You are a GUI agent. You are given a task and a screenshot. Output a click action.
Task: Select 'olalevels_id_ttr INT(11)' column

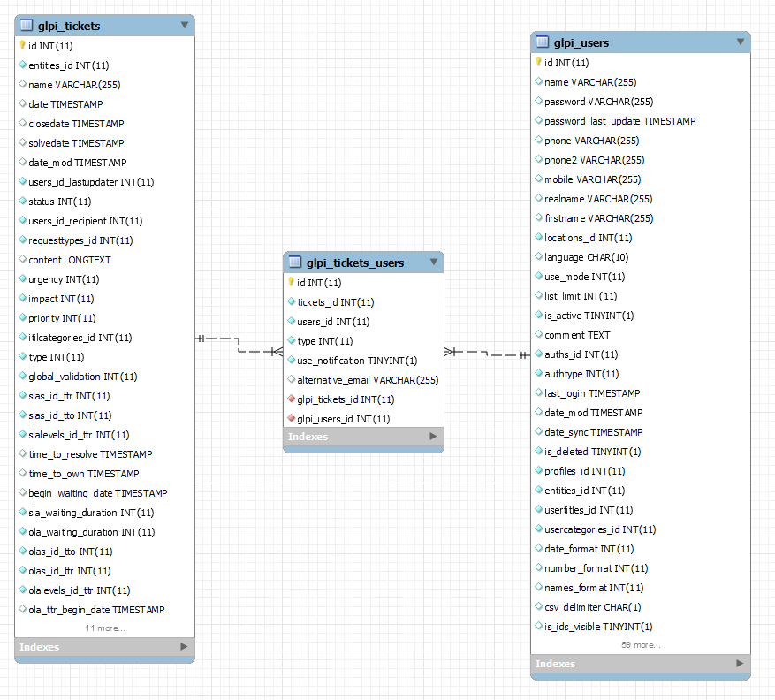79,590
